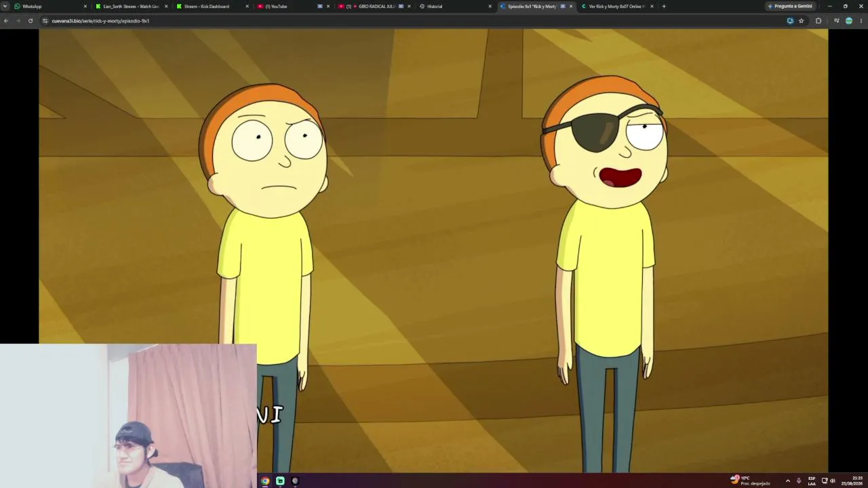This screenshot has width=868, height=488.
Task: Switch to the WhatsApp tab
Action: [x=51, y=6]
